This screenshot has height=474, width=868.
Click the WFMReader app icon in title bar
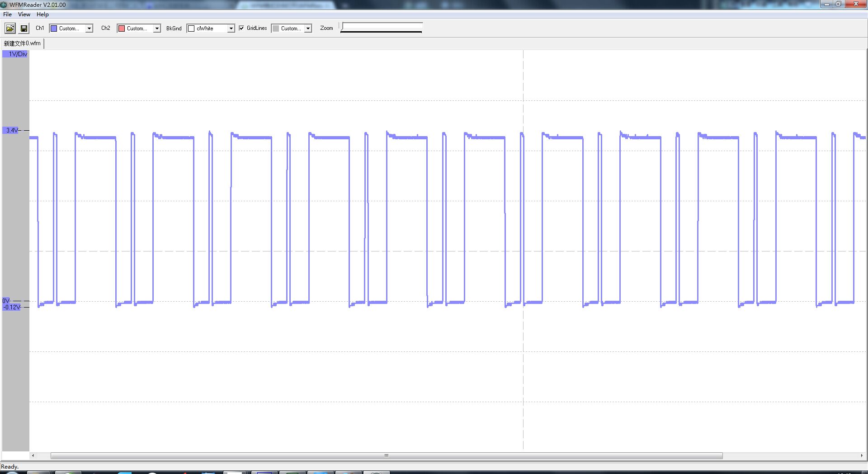pos(4,5)
